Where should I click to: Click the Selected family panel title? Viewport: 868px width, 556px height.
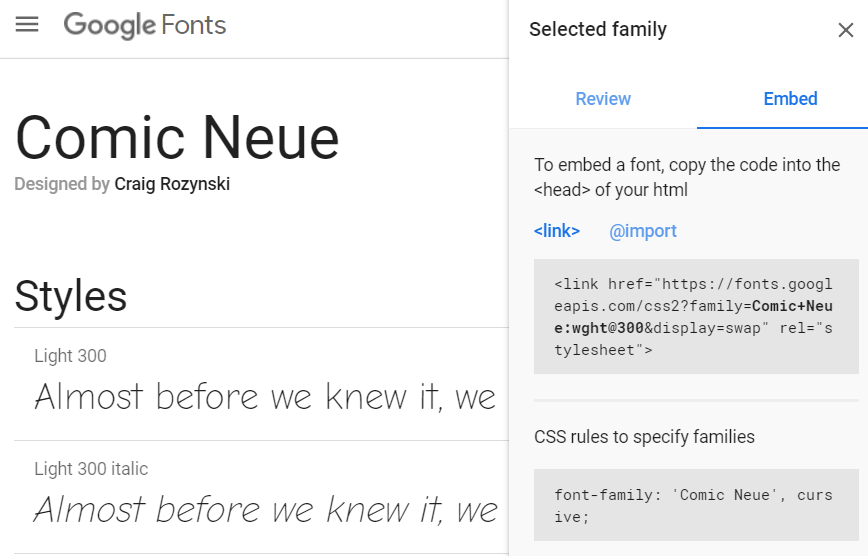598,29
